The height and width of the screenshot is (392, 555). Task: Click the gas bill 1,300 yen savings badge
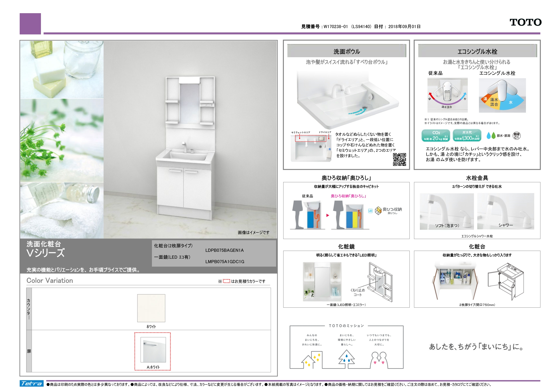point(467,135)
